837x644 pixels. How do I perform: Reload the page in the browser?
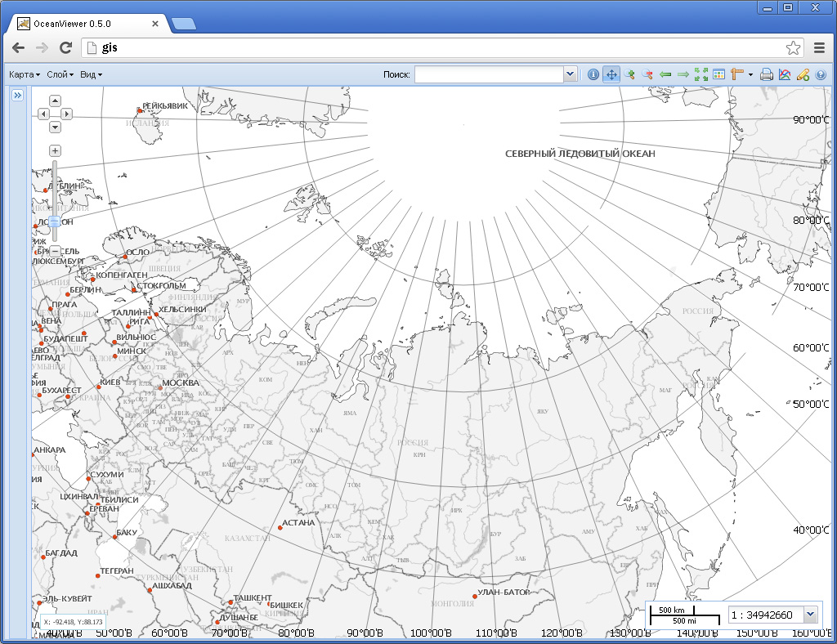tap(65, 47)
